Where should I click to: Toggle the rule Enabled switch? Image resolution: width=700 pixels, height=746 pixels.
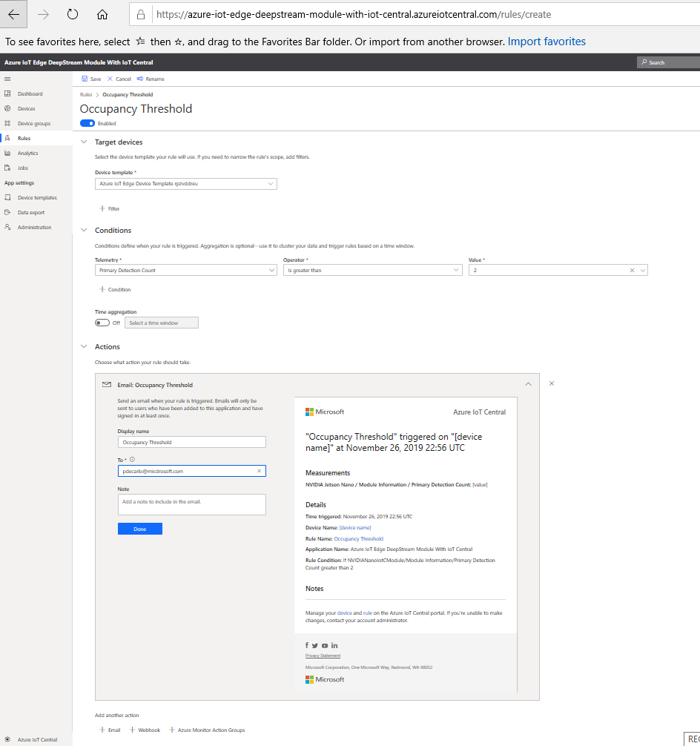click(87, 123)
